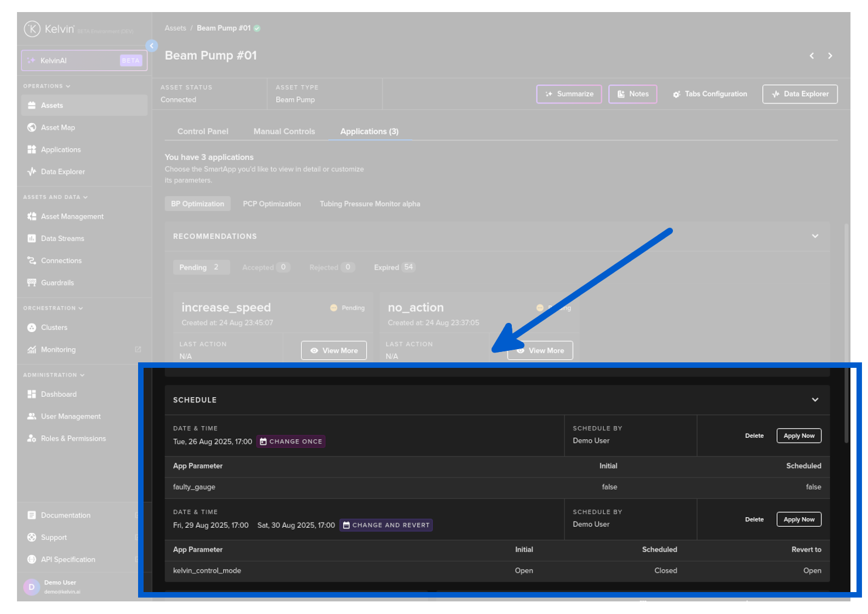The height and width of the screenshot is (614, 868).
Task: Select the PCP Optimization app
Action: [272, 204]
